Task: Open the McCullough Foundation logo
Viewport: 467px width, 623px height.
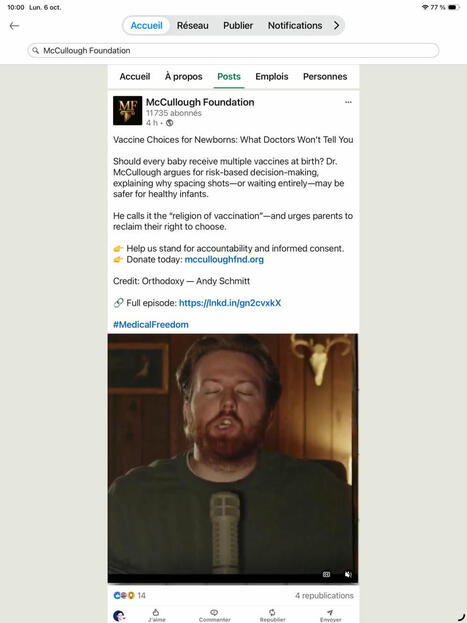Action: [127, 110]
